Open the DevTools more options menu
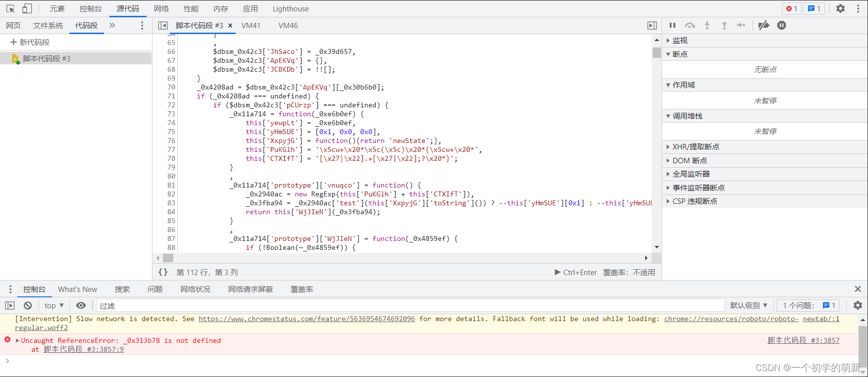Viewport: 868px width, 377px height. tap(858, 8)
